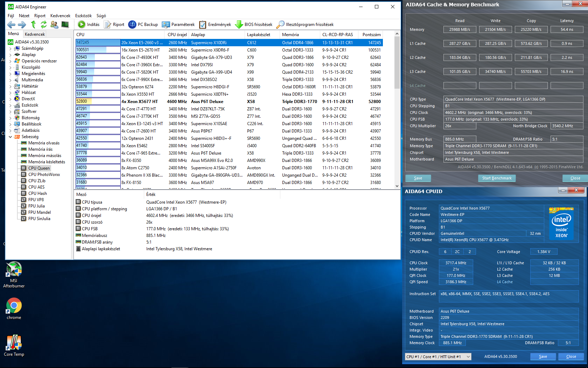
Task: Click Illesztőprogram frissítések
Action: click(x=305, y=25)
